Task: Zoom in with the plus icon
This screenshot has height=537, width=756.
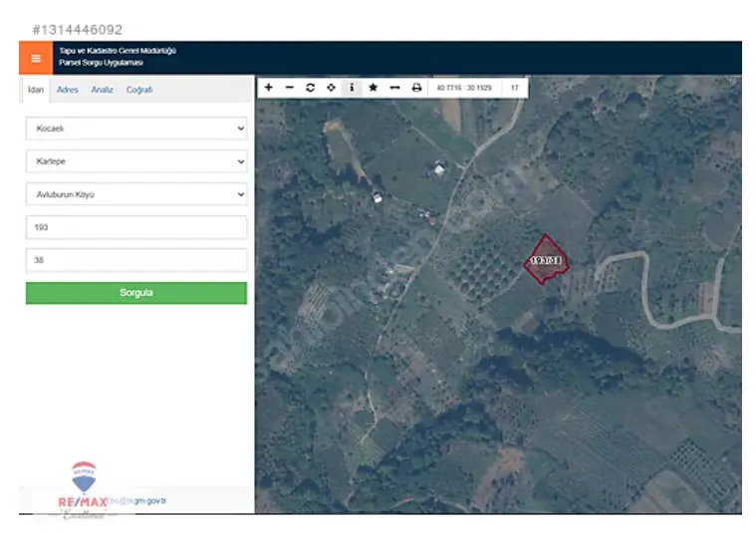Action: tap(269, 88)
